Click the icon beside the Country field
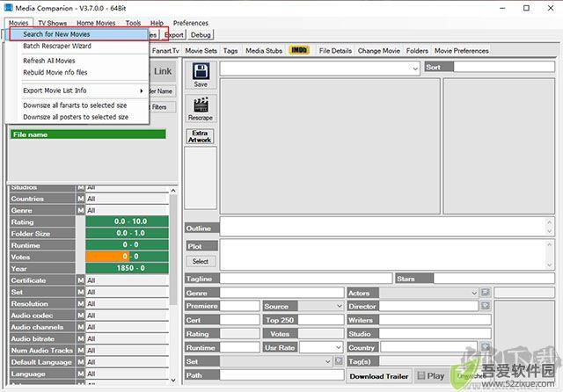This screenshot has height=392, width=563. click(x=485, y=347)
